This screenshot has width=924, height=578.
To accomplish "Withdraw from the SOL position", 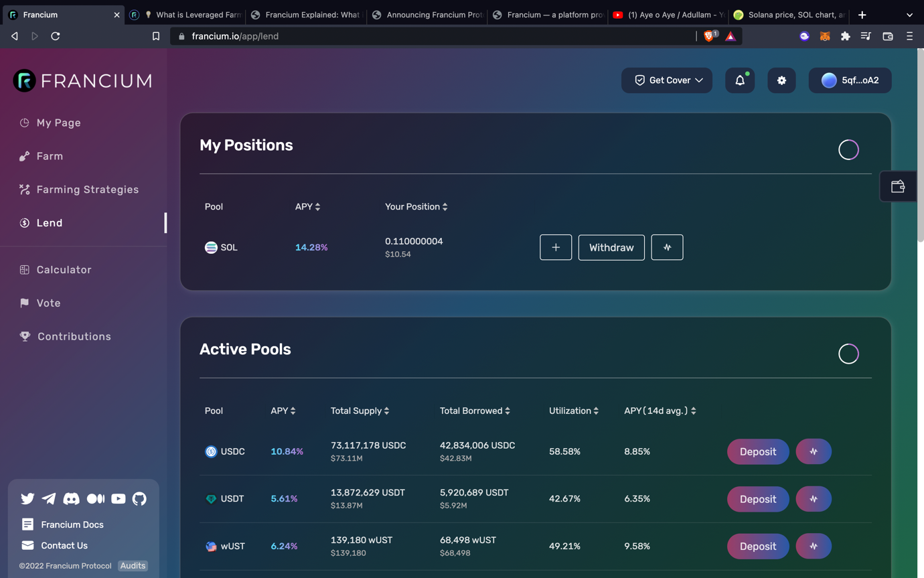I will pyautogui.click(x=611, y=247).
